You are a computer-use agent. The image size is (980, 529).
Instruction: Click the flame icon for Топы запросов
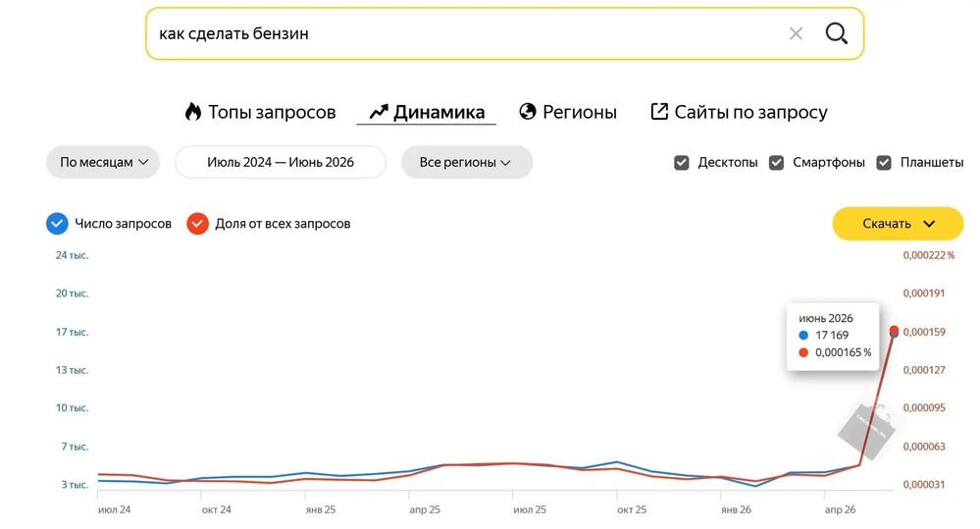(193, 112)
